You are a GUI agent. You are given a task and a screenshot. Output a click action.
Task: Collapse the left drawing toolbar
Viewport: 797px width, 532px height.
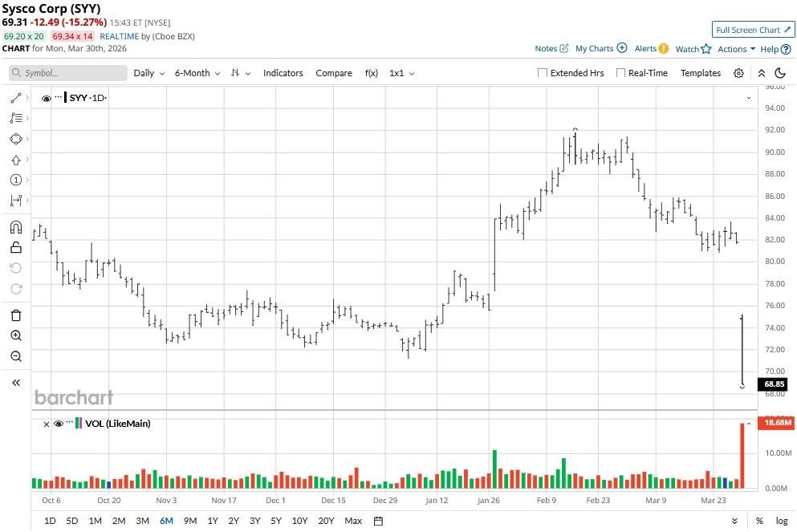pos(16,383)
